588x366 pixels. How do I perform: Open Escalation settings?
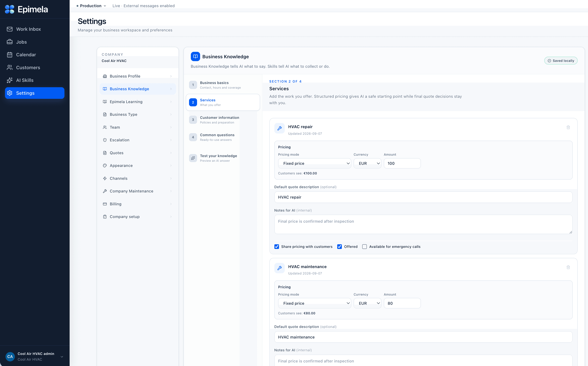point(138,140)
